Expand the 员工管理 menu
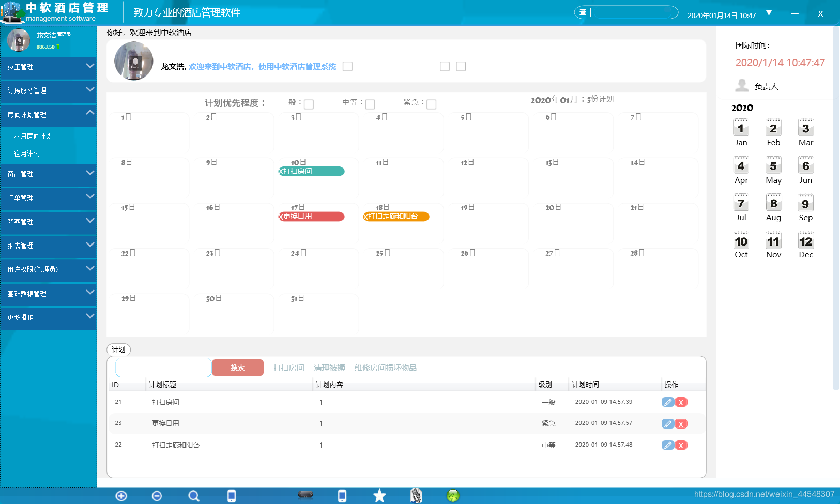840x504 pixels. pos(49,67)
